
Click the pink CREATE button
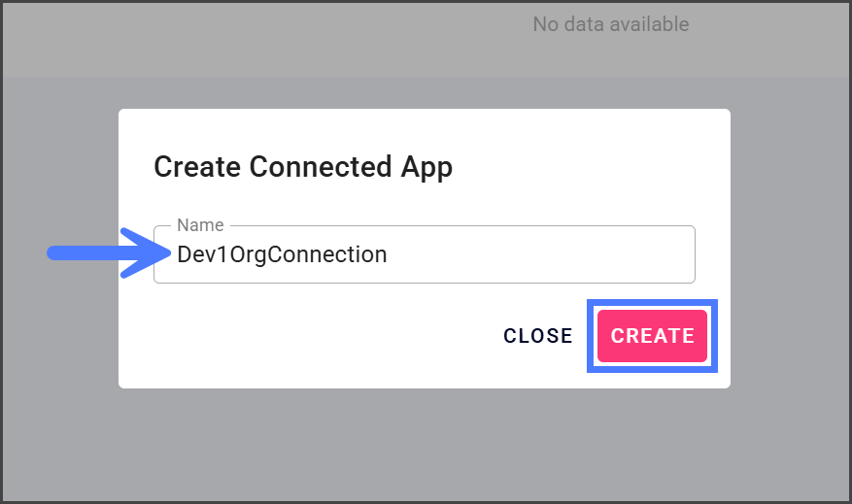click(652, 336)
